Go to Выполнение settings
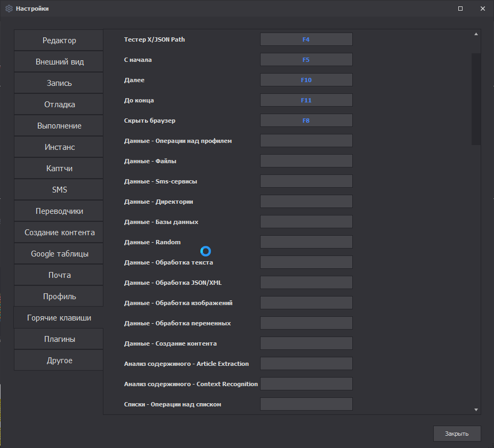Image resolution: width=494 pixels, height=448 pixels. coord(59,126)
